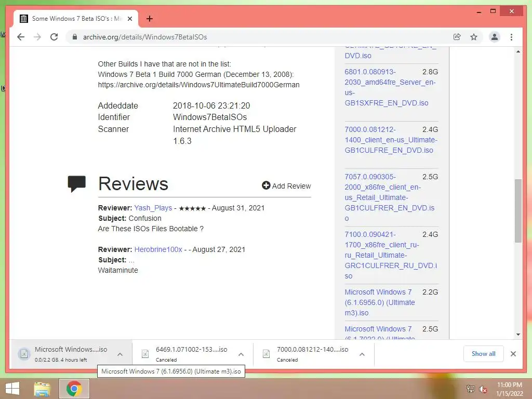Click the German build archive.org URL text

[199, 85]
